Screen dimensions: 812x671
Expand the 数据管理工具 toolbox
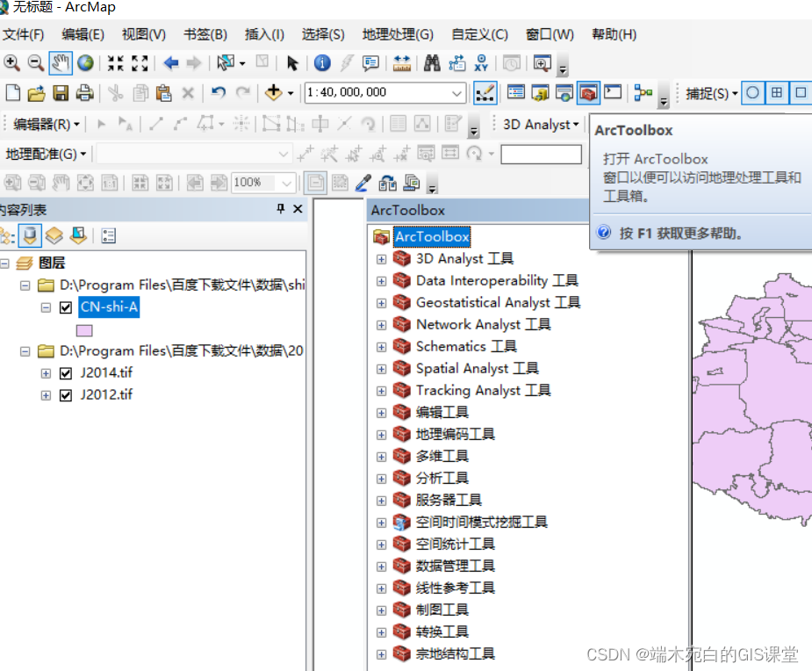(x=382, y=566)
